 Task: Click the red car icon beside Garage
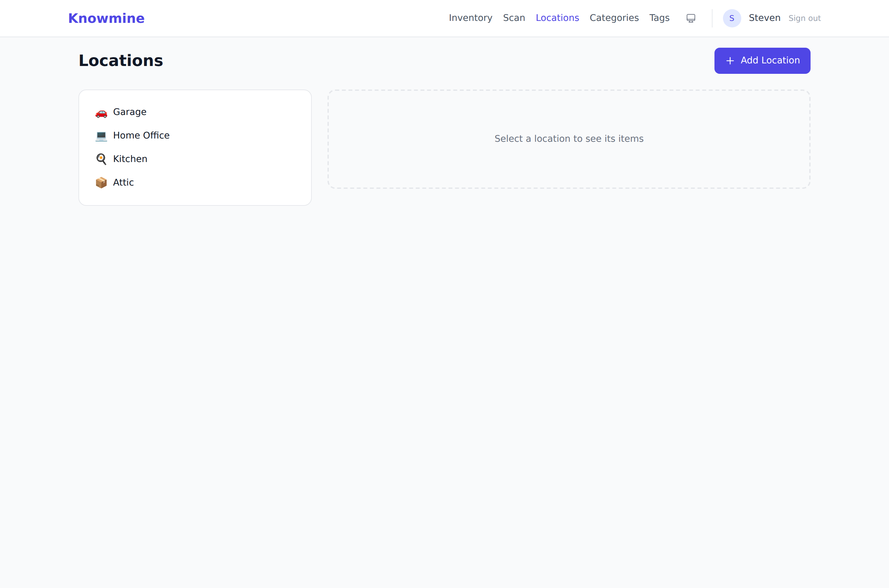pos(101,112)
